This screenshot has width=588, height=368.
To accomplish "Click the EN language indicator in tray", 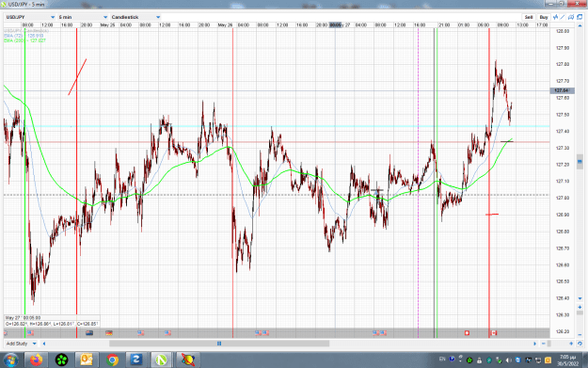I will pyautogui.click(x=442, y=360).
